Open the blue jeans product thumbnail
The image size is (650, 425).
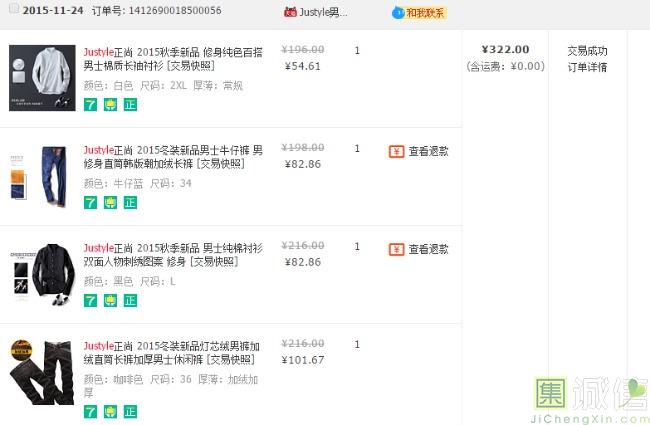coord(42,176)
